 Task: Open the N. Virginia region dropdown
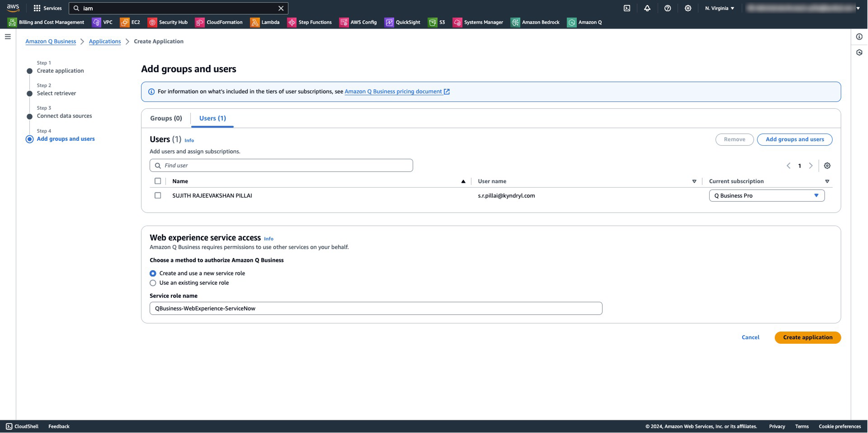coord(719,8)
